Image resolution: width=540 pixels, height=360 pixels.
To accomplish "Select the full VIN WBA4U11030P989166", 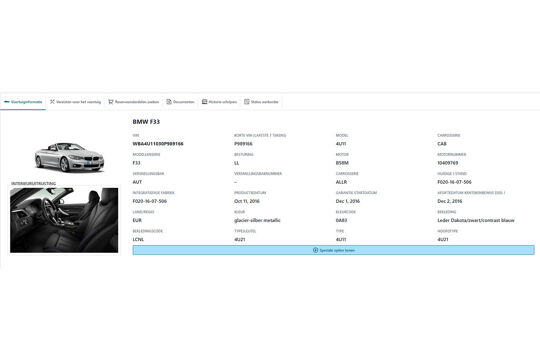I will [158, 144].
